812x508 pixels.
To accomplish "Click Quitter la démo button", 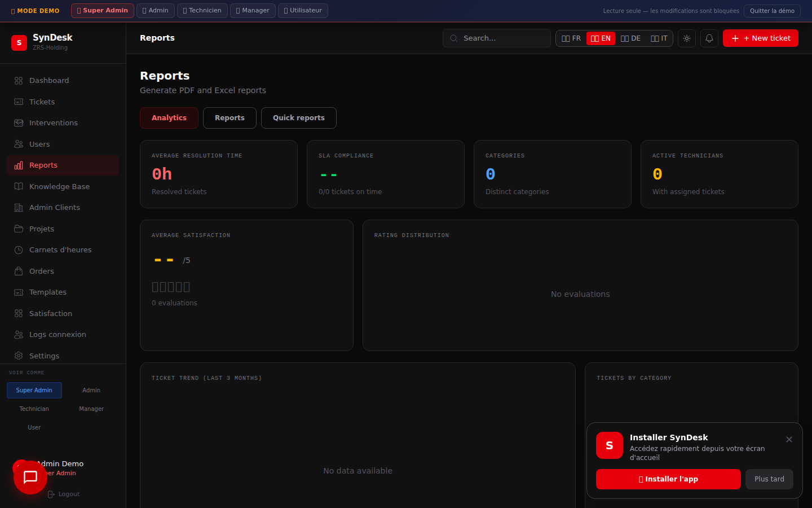I will 771,11.
